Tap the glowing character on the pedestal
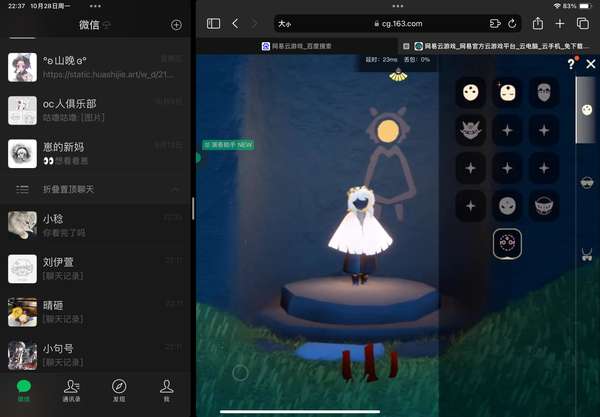 (360, 235)
